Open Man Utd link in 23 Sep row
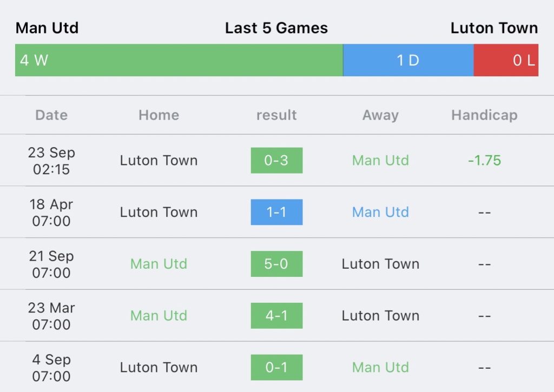Viewport: 554px width, 392px height. coord(380,161)
